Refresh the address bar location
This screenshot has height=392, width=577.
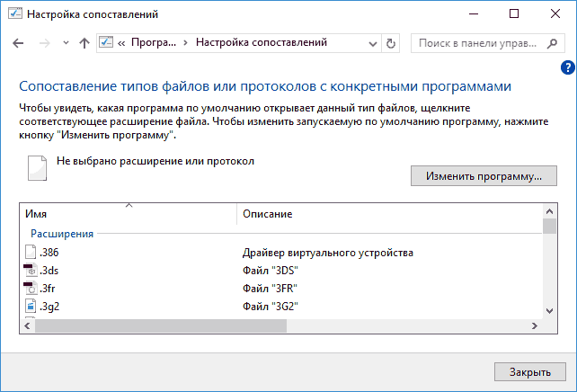click(x=391, y=43)
